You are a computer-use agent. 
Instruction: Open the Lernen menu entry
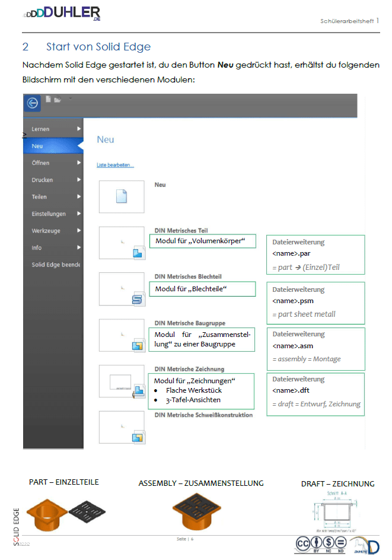tap(53, 129)
